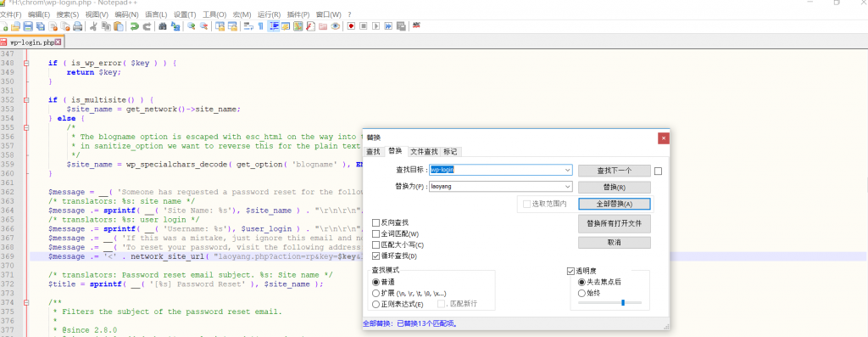Image resolution: width=868 pixels, height=337 pixels.
Task: Close the wp-login.php tab with its red X
Action: point(58,42)
